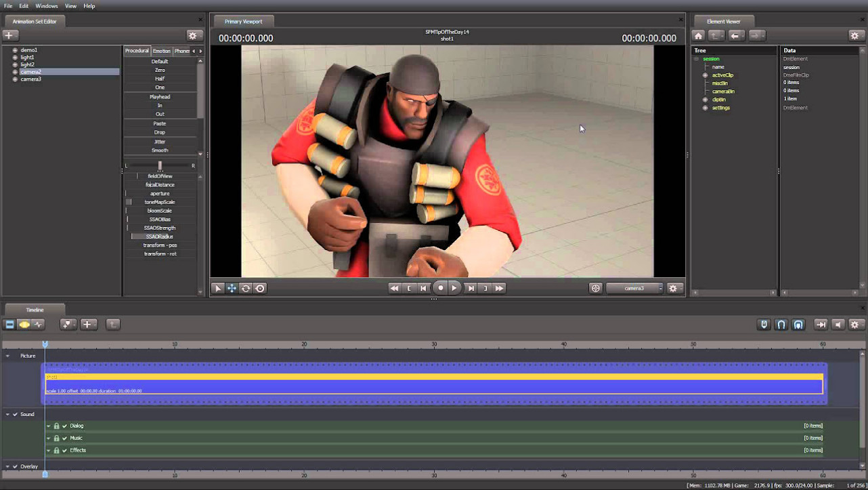Toggle the Music track checkmark

click(65, 438)
